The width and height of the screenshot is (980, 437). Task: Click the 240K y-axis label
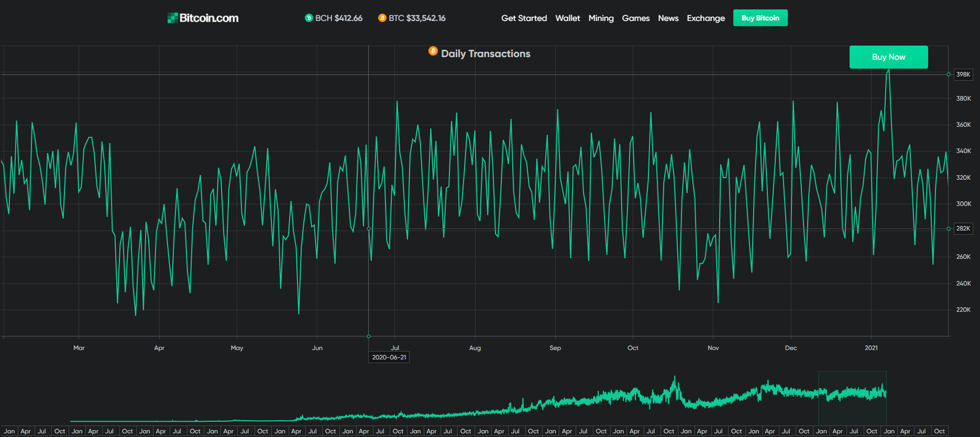click(x=963, y=283)
